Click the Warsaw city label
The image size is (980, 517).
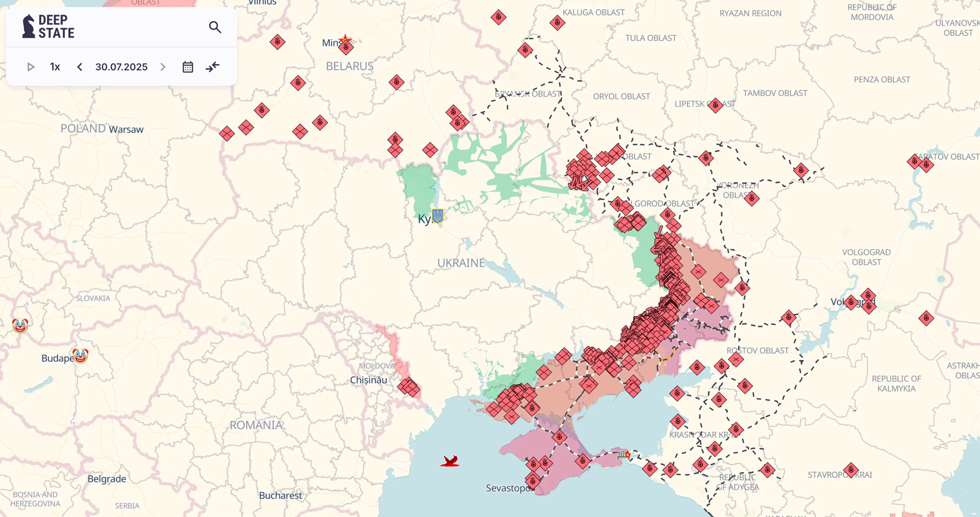[126, 130]
